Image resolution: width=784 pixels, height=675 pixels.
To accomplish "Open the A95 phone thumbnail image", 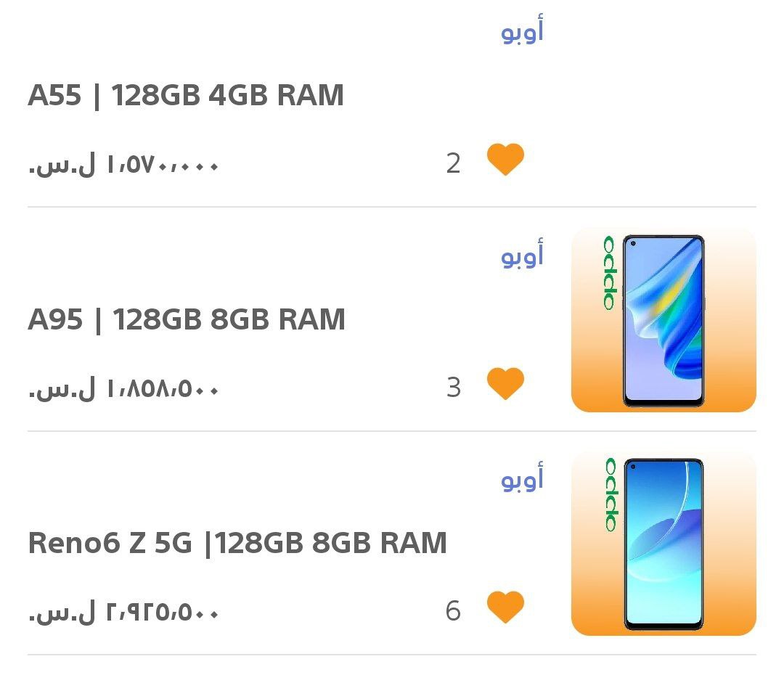I will point(663,320).
